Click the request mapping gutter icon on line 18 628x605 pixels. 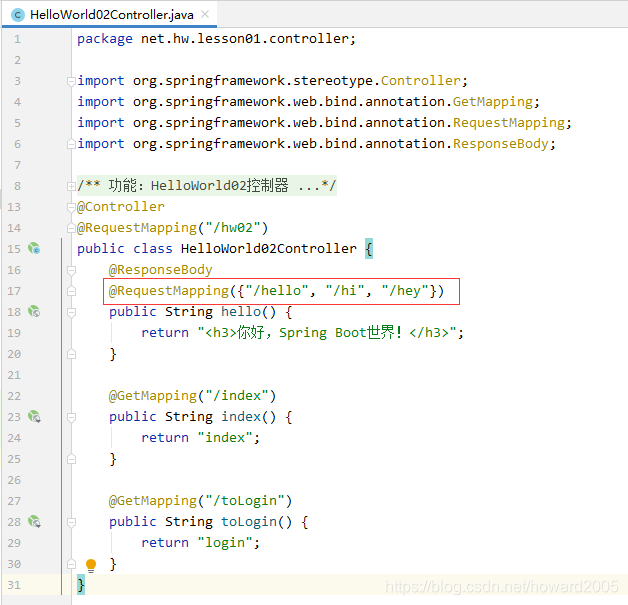pos(34,312)
